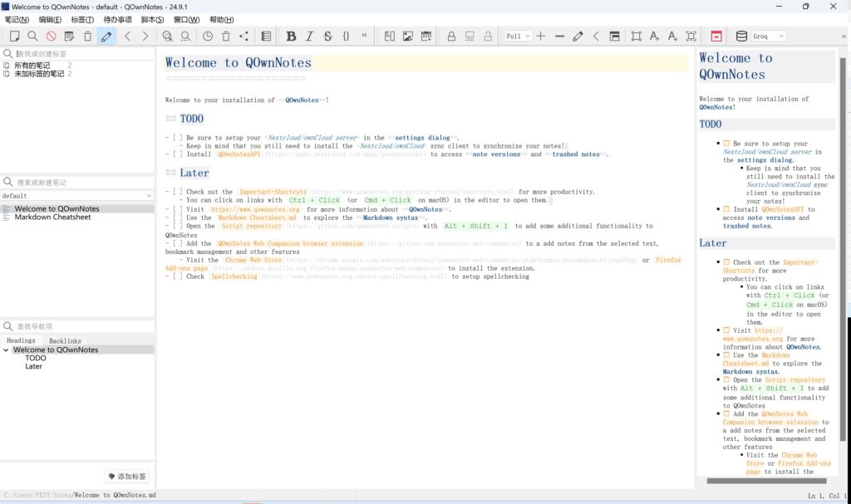Toggle note edit mode pencil button
This screenshot has height=504, width=851.
tap(106, 37)
